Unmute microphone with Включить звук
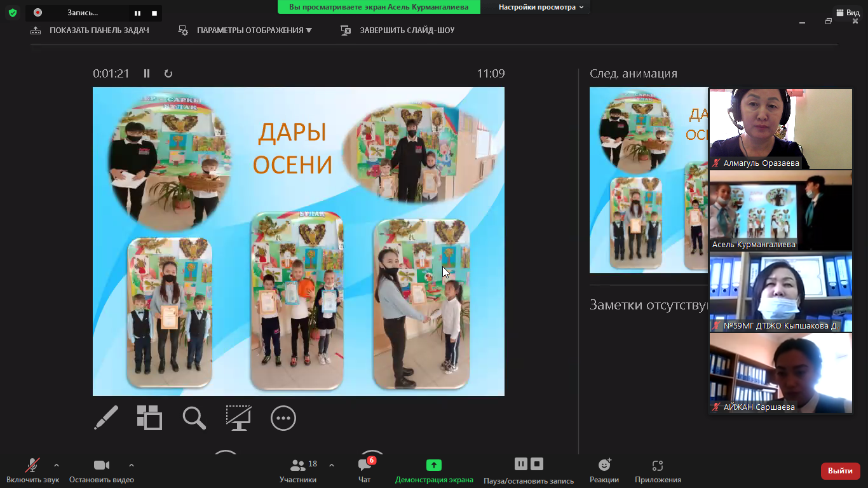The height and width of the screenshot is (488, 868). tap(32, 470)
